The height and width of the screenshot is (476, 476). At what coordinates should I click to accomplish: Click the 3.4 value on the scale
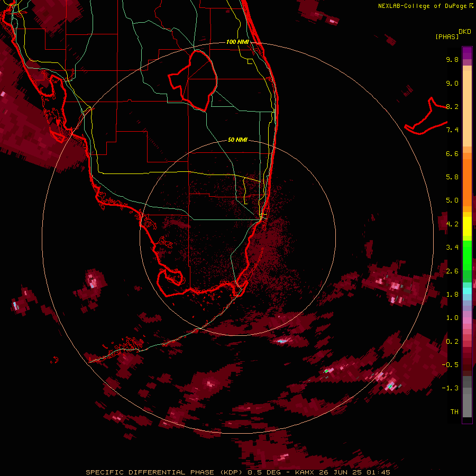pyautogui.click(x=452, y=248)
